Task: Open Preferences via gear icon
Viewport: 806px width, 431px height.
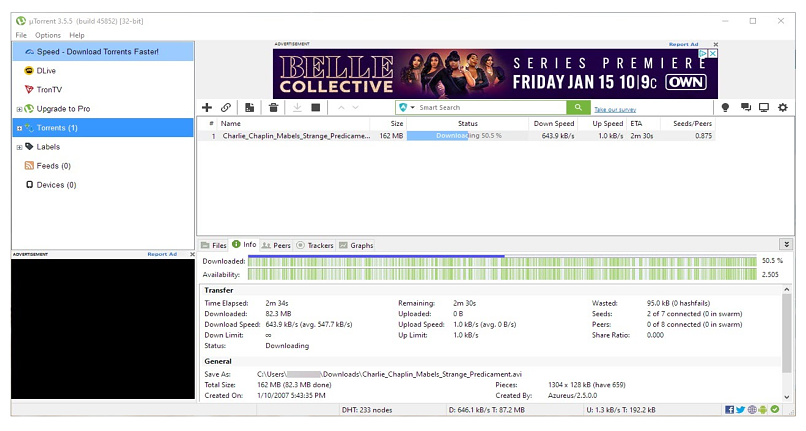Action: pos(782,107)
